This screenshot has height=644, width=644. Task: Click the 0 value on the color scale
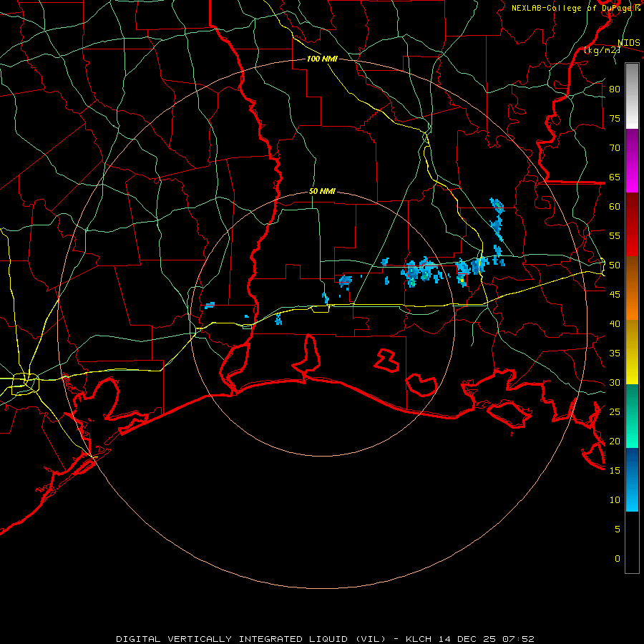pos(618,559)
